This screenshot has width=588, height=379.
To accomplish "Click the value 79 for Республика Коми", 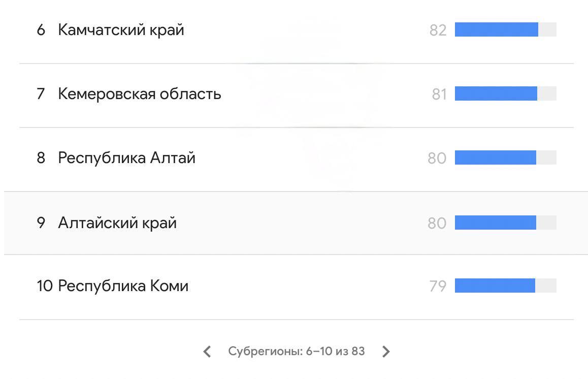I will tap(438, 287).
